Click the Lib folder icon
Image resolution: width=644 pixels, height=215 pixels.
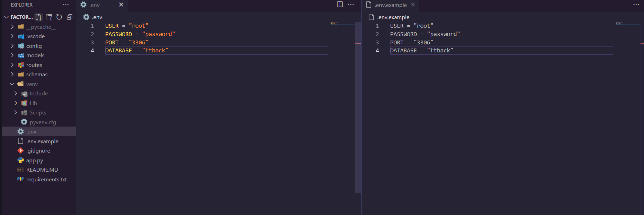pos(24,103)
